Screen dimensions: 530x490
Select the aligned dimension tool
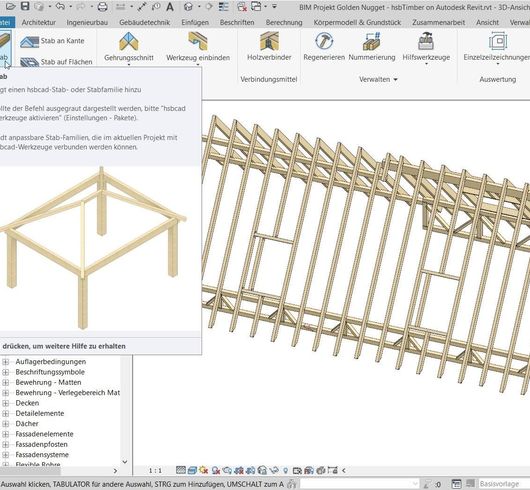coord(142,6)
